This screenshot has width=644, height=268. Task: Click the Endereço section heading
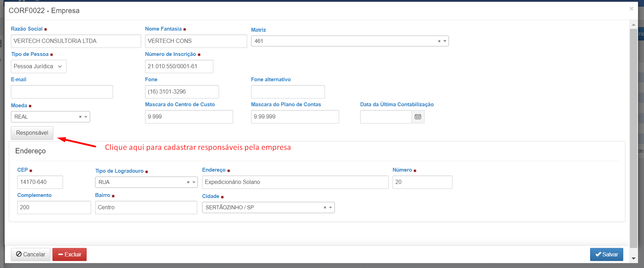click(31, 151)
